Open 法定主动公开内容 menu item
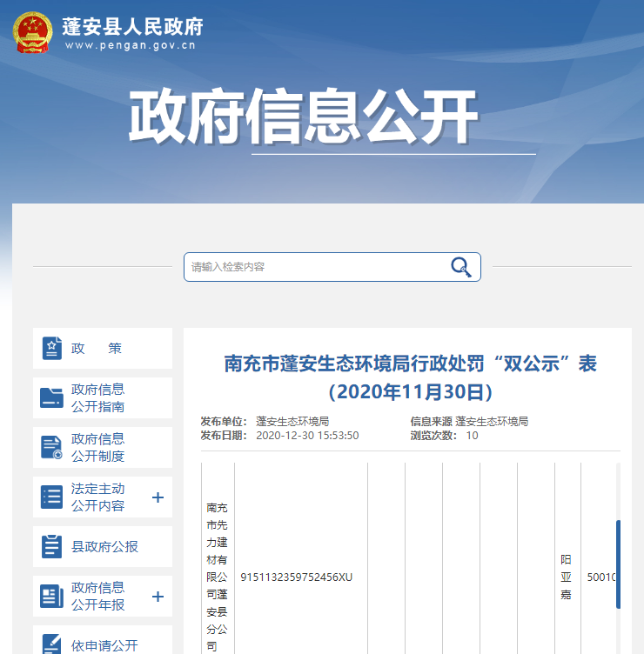Image resolution: width=644 pixels, height=654 pixels. pyautogui.click(x=103, y=497)
